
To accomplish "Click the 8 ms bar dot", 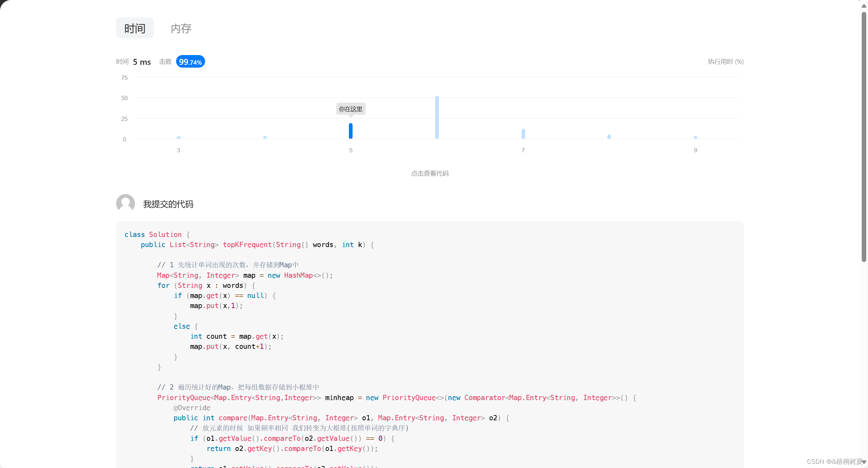I will click(x=609, y=137).
